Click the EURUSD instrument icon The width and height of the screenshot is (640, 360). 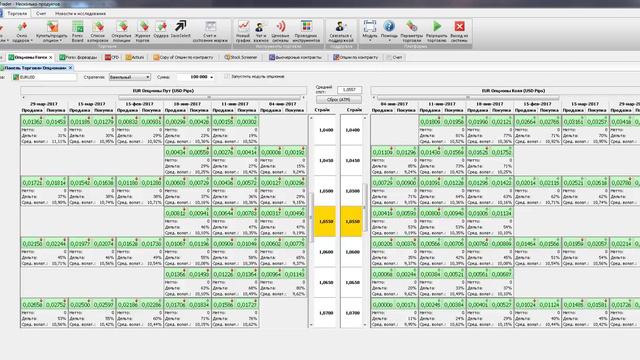click(16, 77)
